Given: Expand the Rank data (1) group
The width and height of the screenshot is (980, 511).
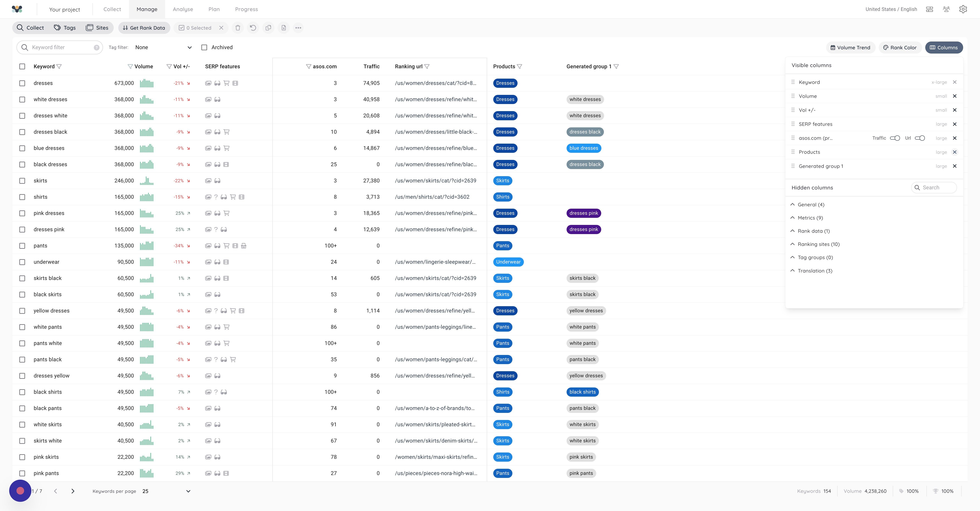Looking at the screenshot, I should (x=810, y=231).
